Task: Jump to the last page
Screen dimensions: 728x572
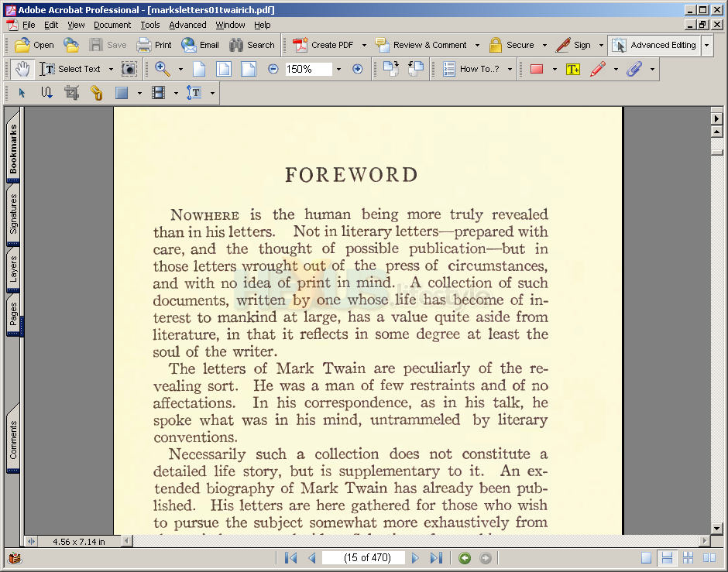Action: coord(436,557)
